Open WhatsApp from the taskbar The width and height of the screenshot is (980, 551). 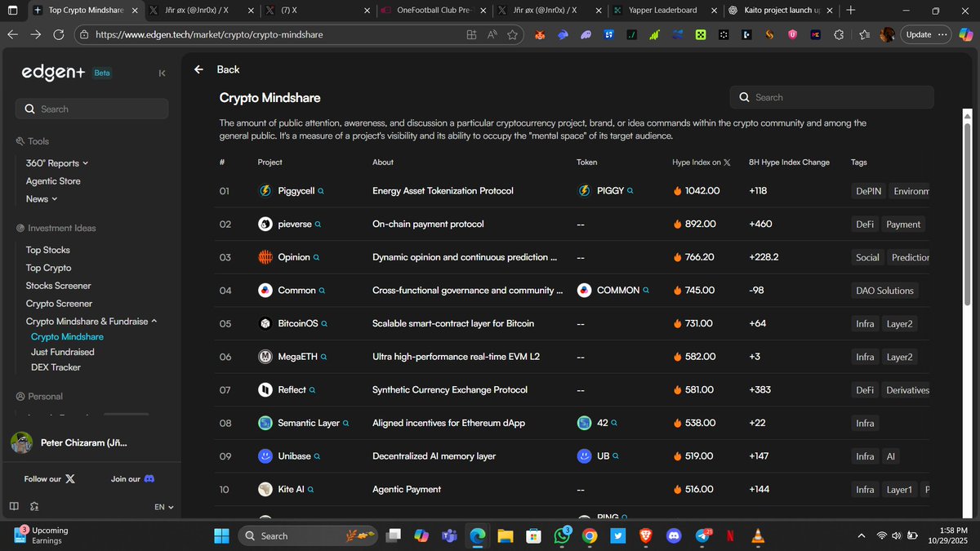pos(562,536)
